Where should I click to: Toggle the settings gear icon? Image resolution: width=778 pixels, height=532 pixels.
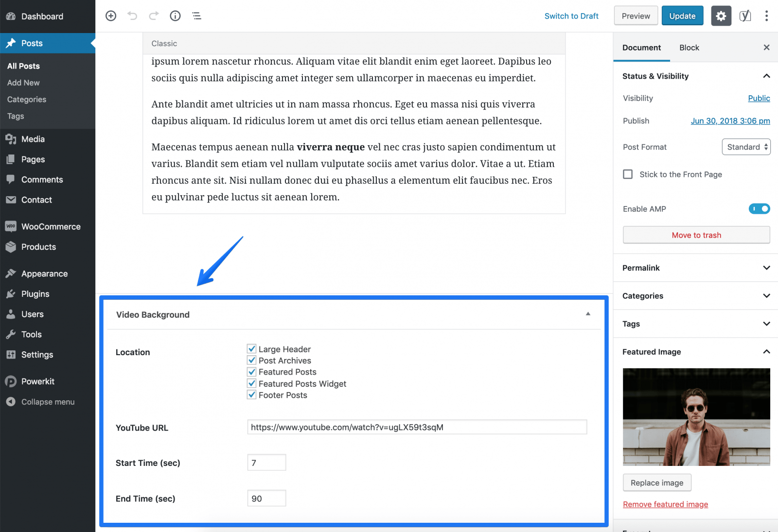coord(721,16)
